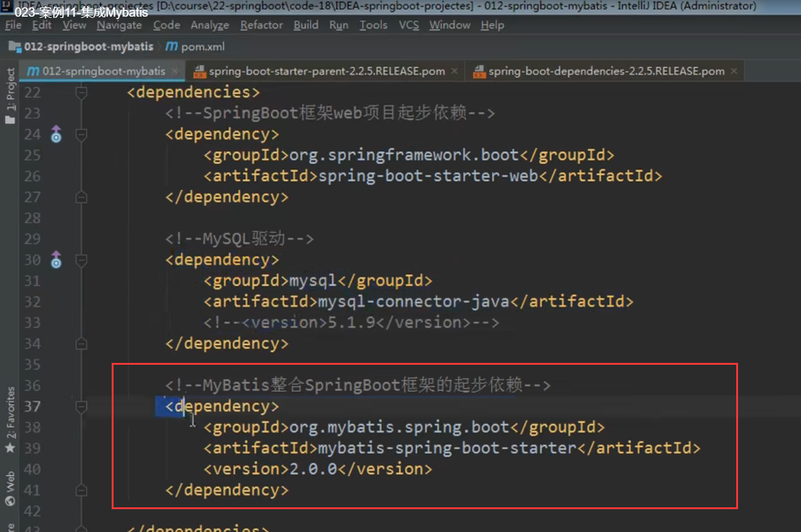
Task: Open the Run menu
Action: point(339,25)
